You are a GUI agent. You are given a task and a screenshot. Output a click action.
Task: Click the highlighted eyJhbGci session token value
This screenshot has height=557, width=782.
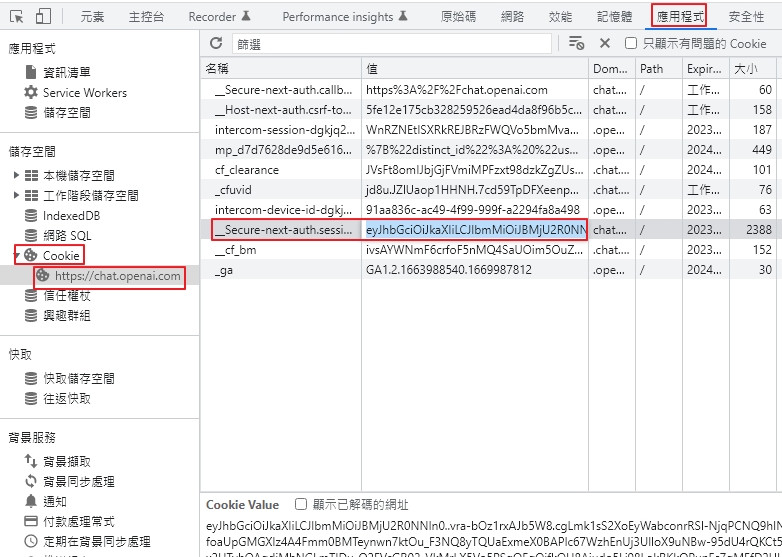coord(476,230)
